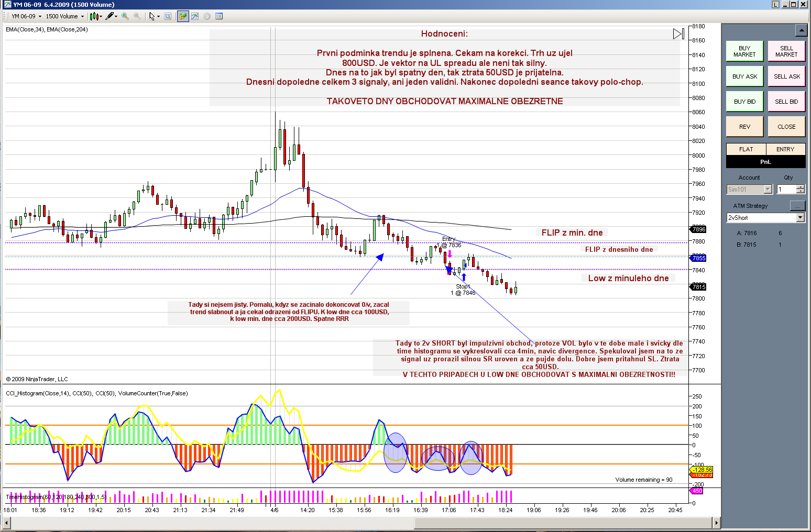This screenshot has width=811, height=532.
Task: Click the 7896 price marker on axis
Action: coord(699,229)
